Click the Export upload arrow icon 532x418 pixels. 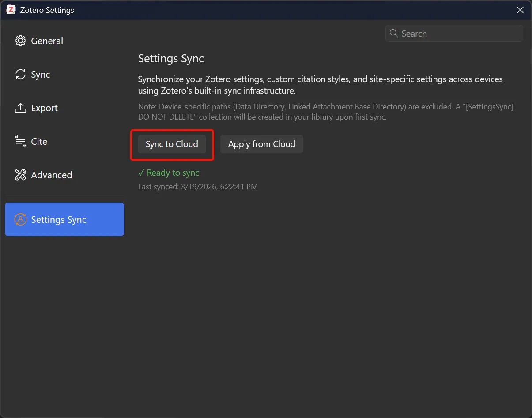pyautogui.click(x=20, y=108)
